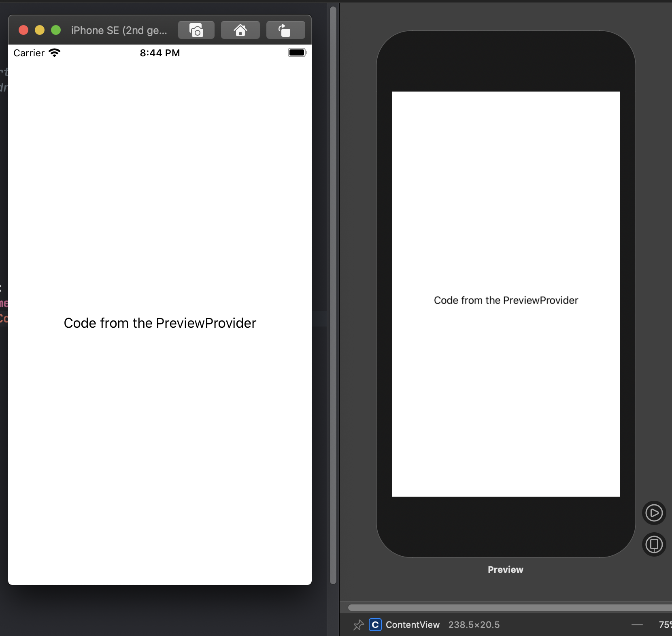Tap the Carrier label in the simulator status bar
The width and height of the screenshot is (672, 636).
[x=29, y=52]
